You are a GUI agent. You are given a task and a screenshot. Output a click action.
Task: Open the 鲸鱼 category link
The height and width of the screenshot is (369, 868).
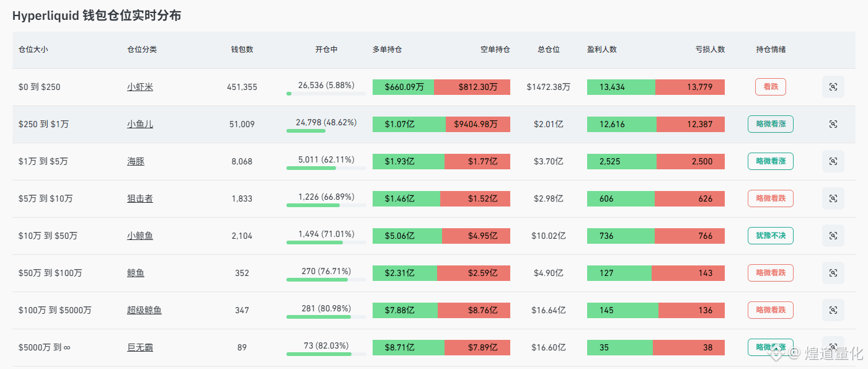136,273
